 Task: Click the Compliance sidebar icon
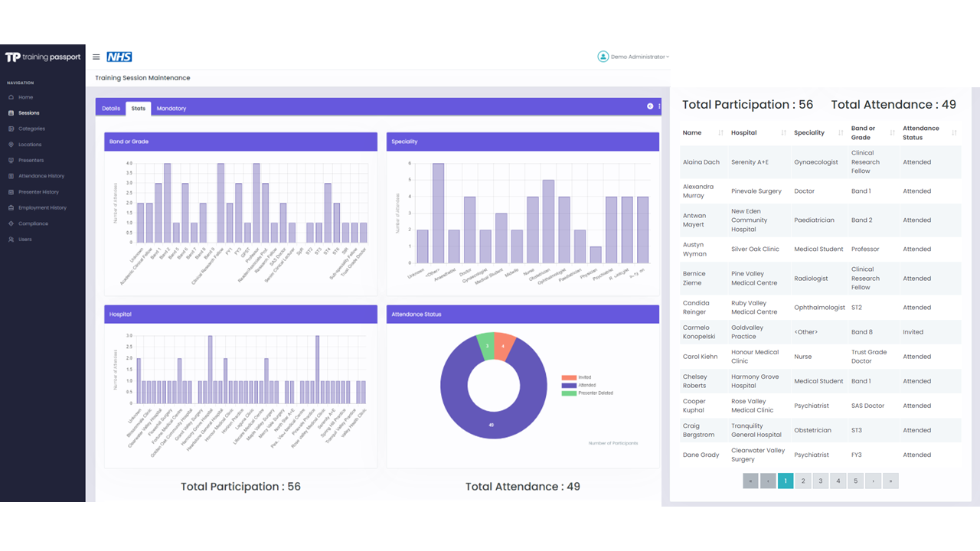(x=11, y=223)
